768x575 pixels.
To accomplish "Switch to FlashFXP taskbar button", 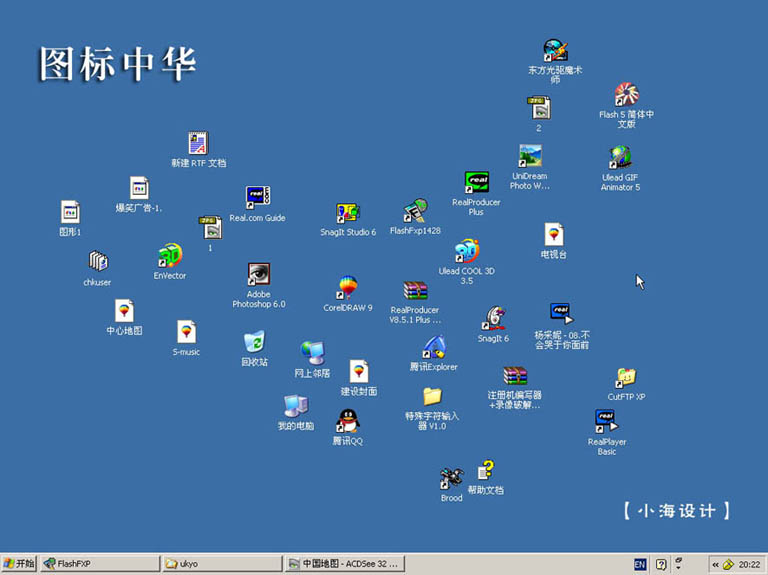I will (100, 564).
